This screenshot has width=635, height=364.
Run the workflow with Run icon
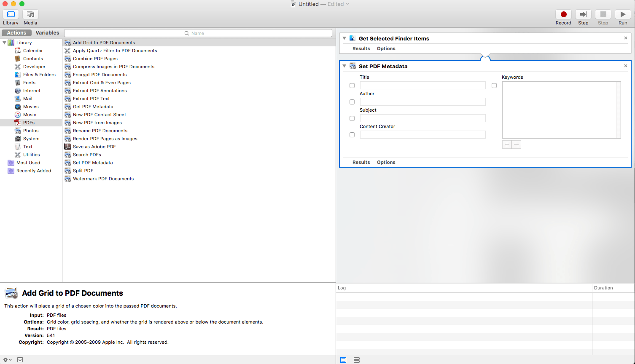click(x=623, y=14)
